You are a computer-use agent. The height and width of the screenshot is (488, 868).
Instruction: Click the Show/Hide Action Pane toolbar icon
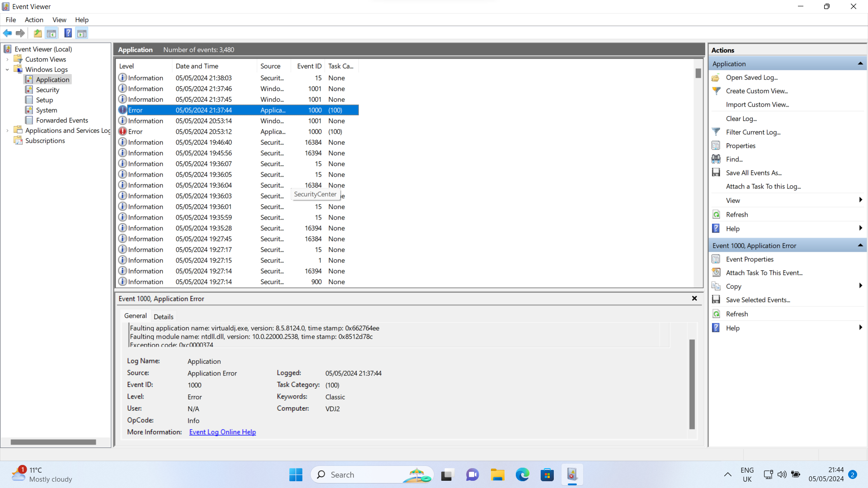[x=82, y=33]
